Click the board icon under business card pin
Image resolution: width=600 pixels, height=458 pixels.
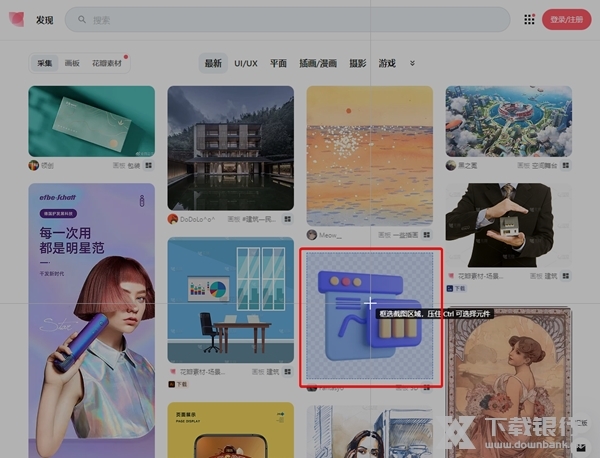[148, 165]
